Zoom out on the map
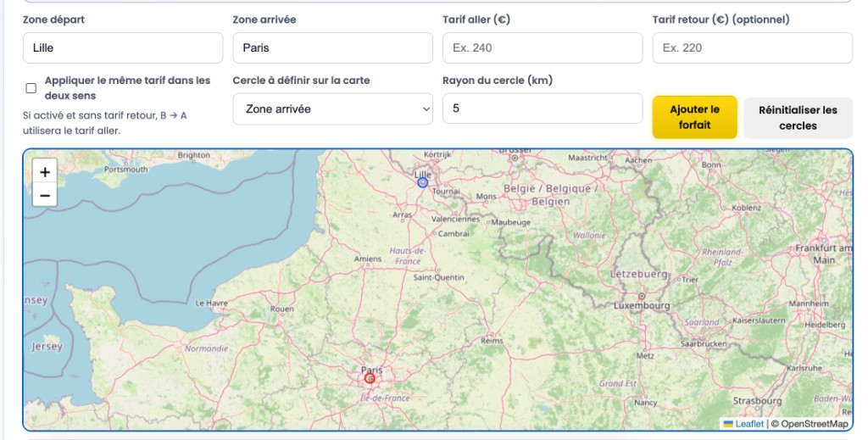The height and width of the screenshot is (440, 868). pos(45,195)
